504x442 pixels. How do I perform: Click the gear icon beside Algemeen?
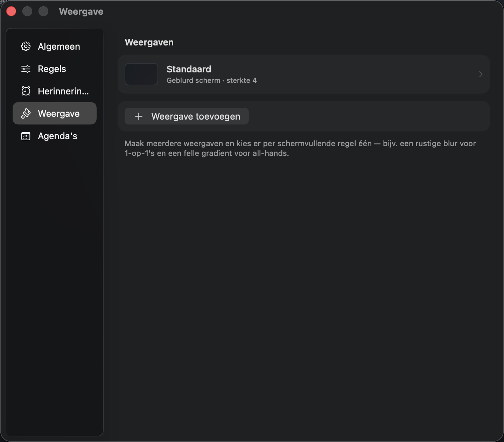(26, 47)
